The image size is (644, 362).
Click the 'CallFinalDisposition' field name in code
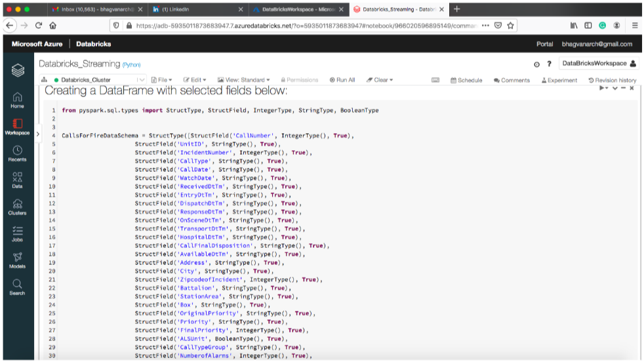215,246
